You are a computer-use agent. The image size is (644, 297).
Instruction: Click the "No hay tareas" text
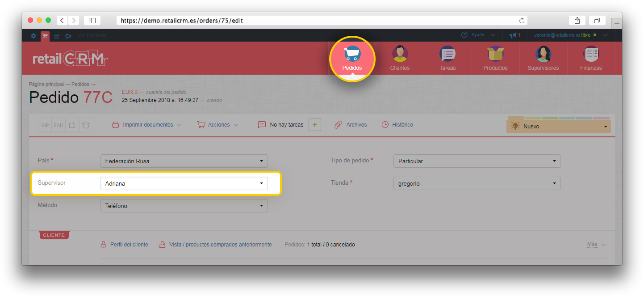[287, 125]
